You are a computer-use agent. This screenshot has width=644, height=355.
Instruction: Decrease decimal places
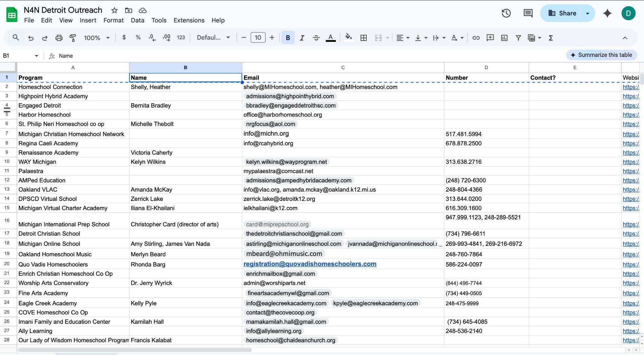point(152,38)
